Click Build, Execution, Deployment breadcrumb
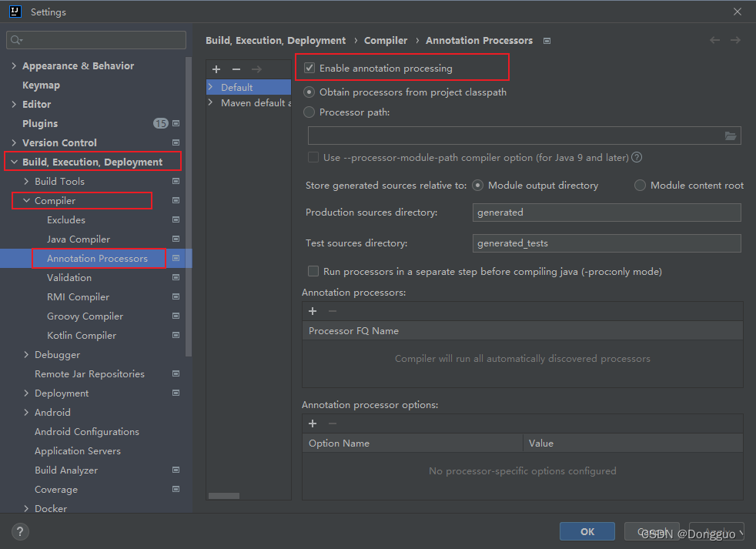This screenshot has height=549, width=756. 276,41
